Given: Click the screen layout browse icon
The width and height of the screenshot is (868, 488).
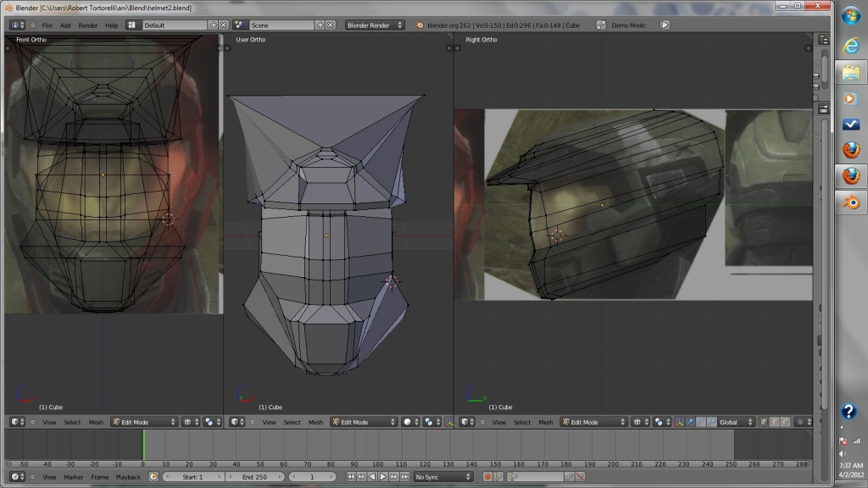Looking at the screenshot, I should (131, 25).
